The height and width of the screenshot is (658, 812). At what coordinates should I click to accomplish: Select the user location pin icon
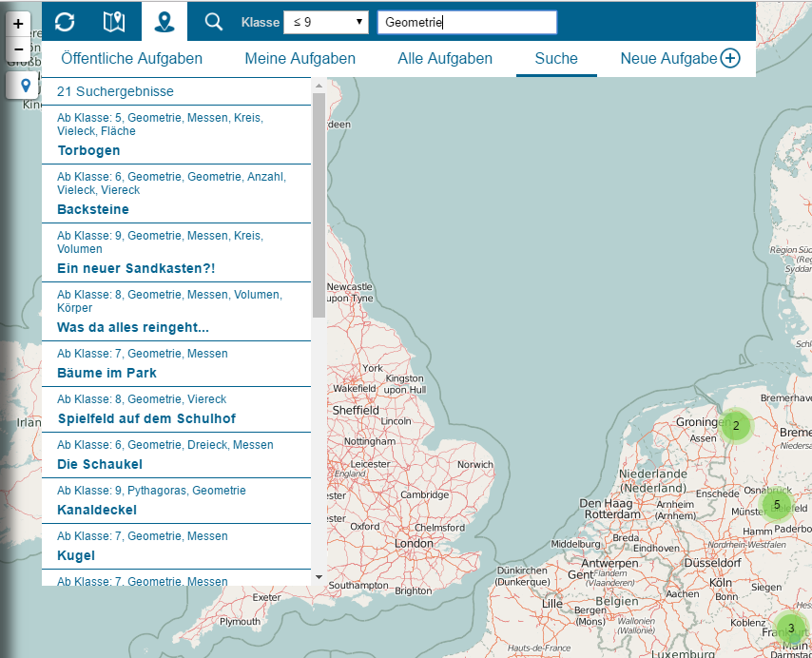click(164, 21)
